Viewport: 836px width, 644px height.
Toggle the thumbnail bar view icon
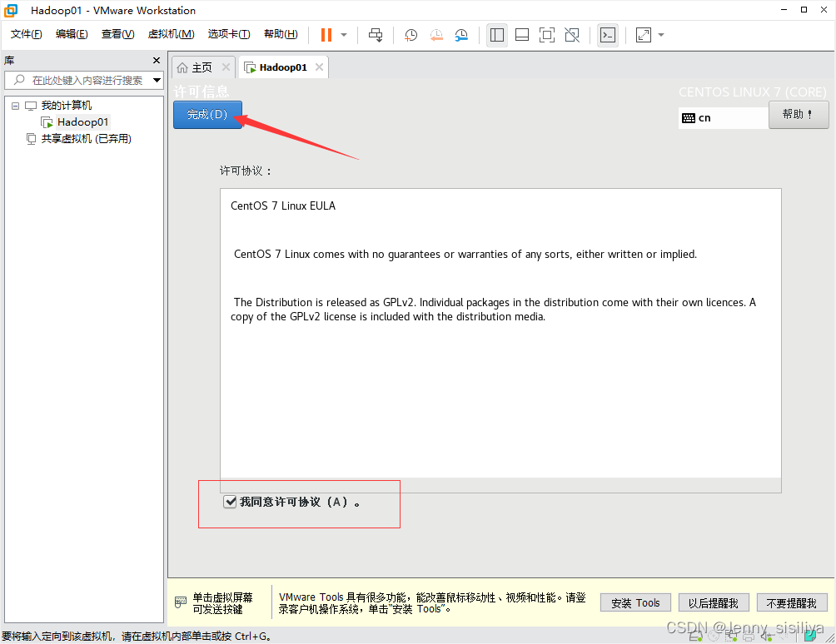point(522,35)
